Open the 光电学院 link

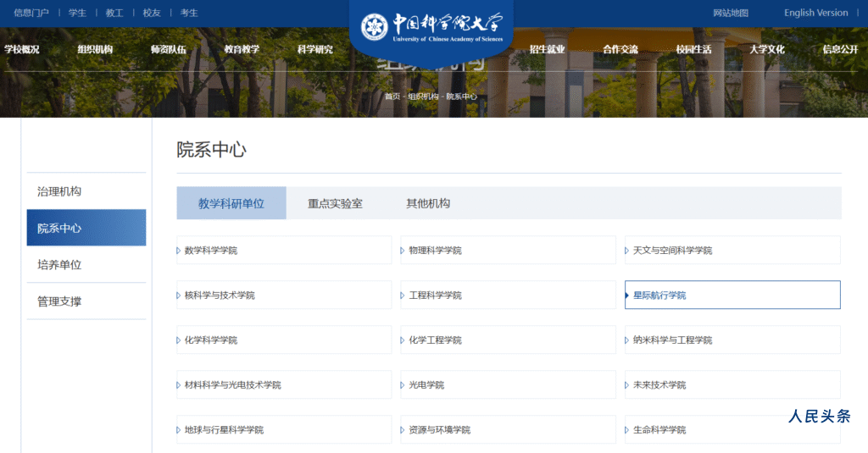509,384
